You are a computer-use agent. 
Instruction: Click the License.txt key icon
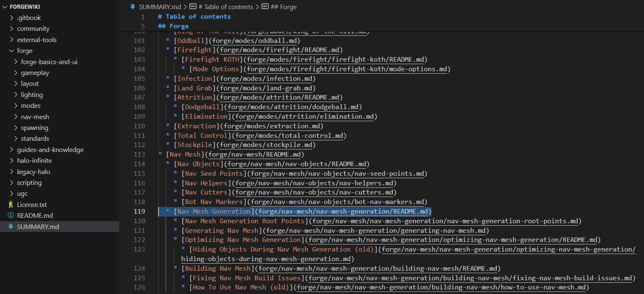11,204
